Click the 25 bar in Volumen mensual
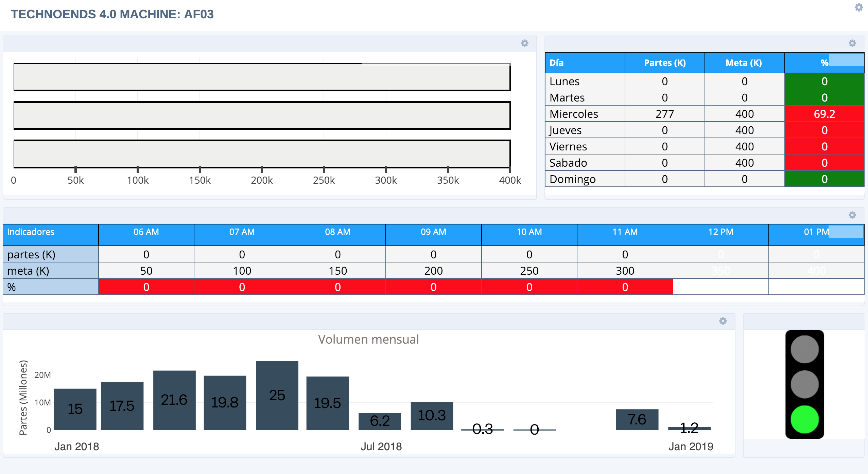Viewport: 868px width, 474px height. point(277,396)
